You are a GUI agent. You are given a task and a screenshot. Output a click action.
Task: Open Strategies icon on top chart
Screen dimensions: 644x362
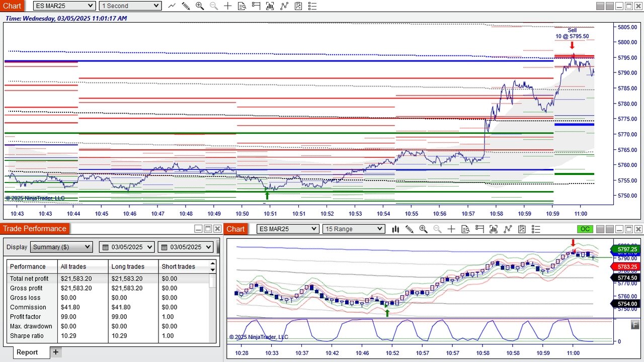298,6
